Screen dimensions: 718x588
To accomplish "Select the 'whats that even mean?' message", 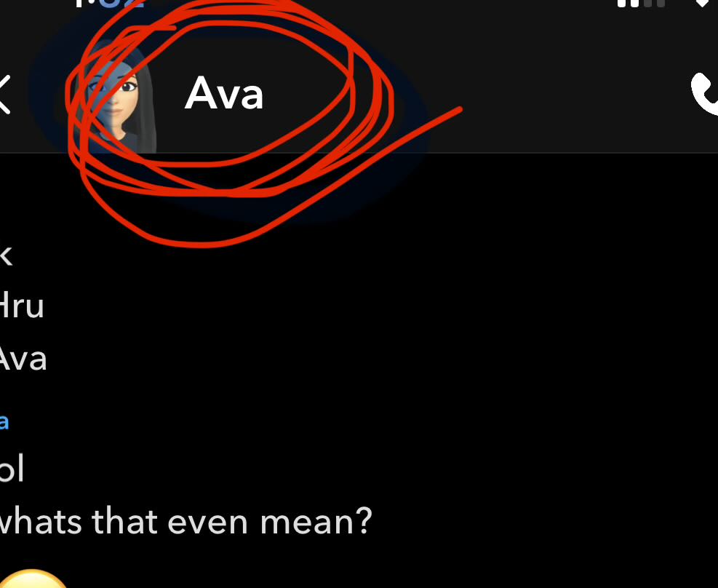I will point(186,520).
